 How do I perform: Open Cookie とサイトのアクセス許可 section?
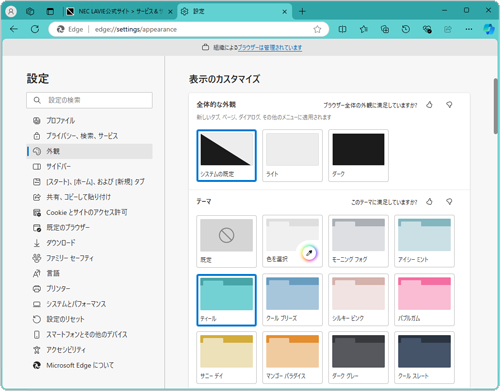(x=89, y=212)
